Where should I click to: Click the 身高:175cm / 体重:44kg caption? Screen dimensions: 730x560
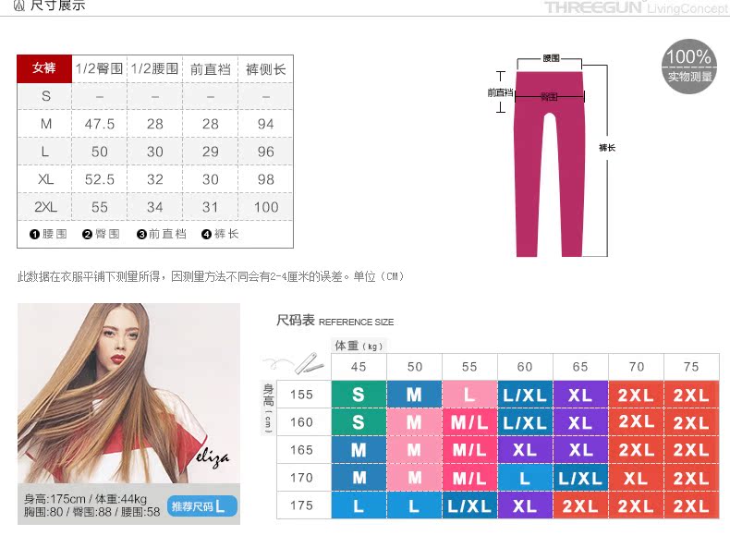tap(85, 499)
